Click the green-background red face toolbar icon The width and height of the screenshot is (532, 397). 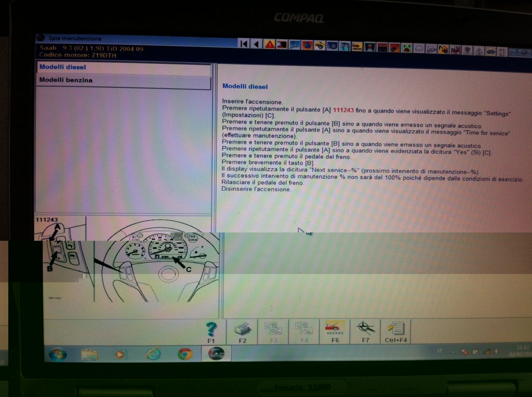(406, 48)
